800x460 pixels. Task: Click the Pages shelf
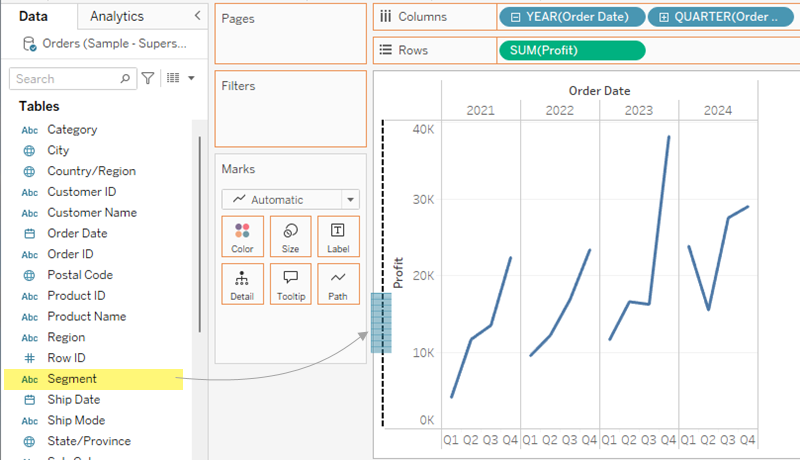click(x=290, y=34)
